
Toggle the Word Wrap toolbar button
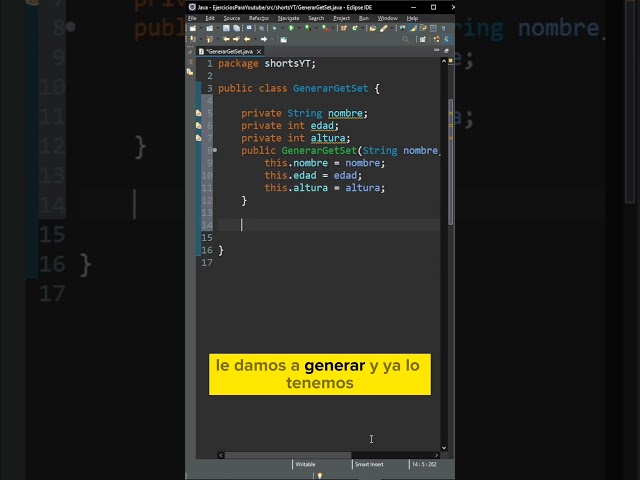tap(423, 28)
